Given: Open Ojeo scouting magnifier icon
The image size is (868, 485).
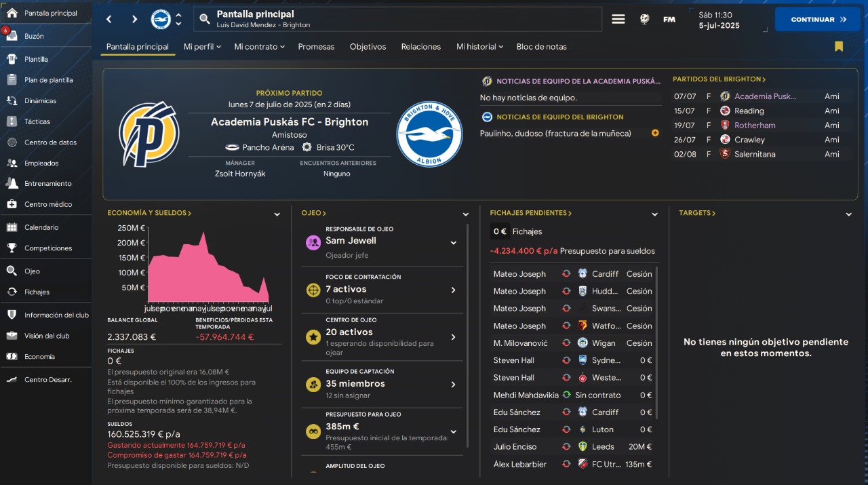Looking at the screenshot, I should point(12,271).
